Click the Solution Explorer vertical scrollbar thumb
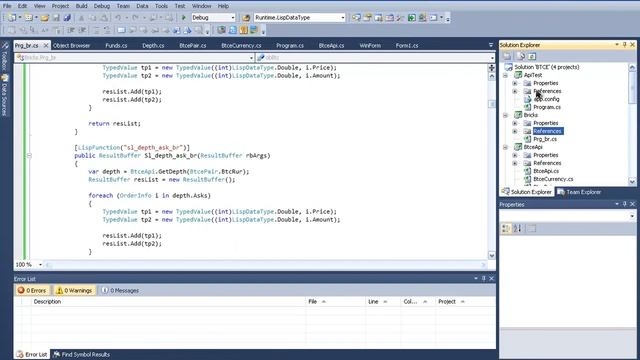Image resolution: width=640 pixels, height=360 pixels. 632,88
